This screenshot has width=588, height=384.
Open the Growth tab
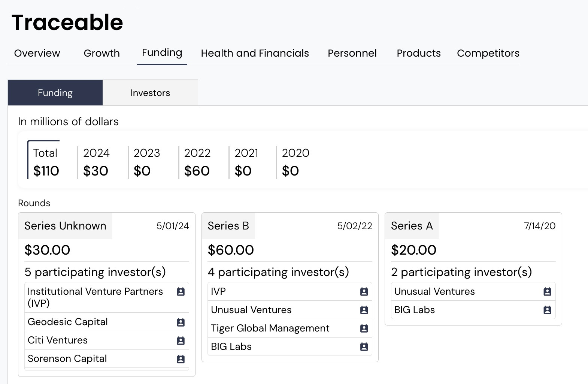(x=101, y=53)
